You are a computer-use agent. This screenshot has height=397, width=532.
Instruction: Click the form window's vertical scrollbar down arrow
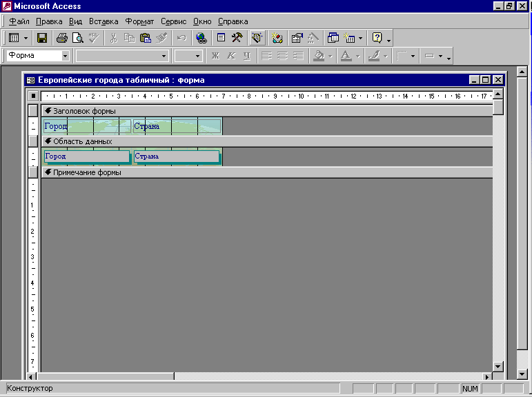[x=497, y=366]
